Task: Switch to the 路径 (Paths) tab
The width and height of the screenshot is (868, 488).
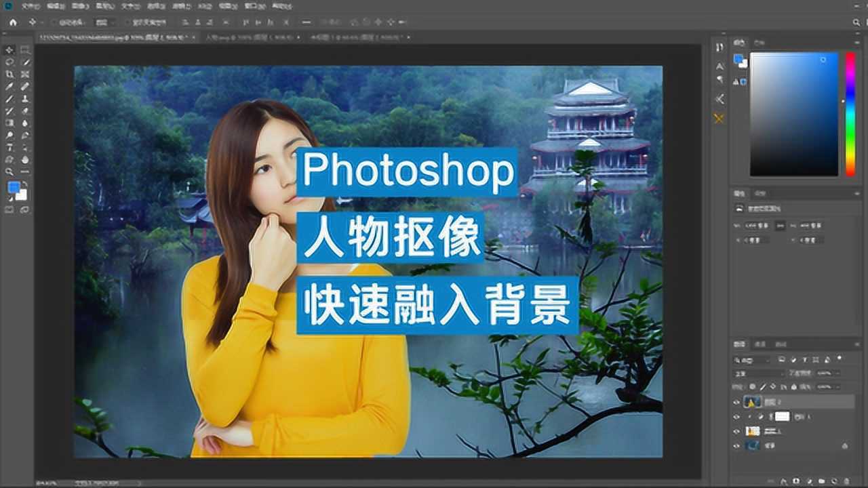Action: pyautogui.click(x=781, y=344)
